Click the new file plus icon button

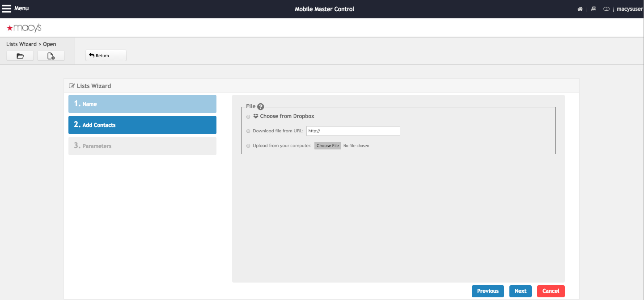51,56
